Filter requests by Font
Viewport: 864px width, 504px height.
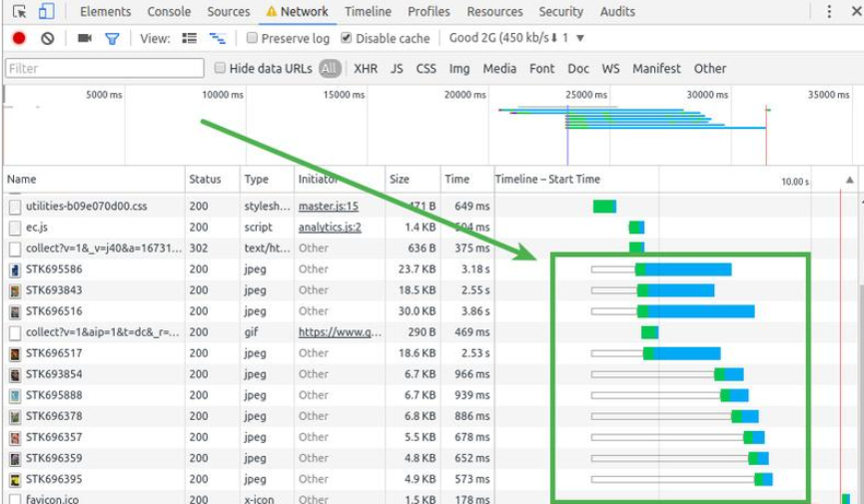541,69
